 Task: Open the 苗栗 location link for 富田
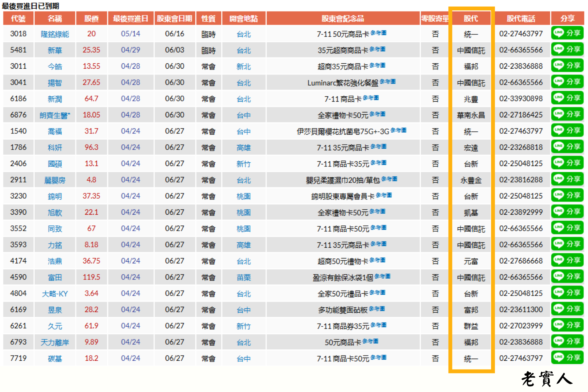pyautogui.click(x=244, y=277)
